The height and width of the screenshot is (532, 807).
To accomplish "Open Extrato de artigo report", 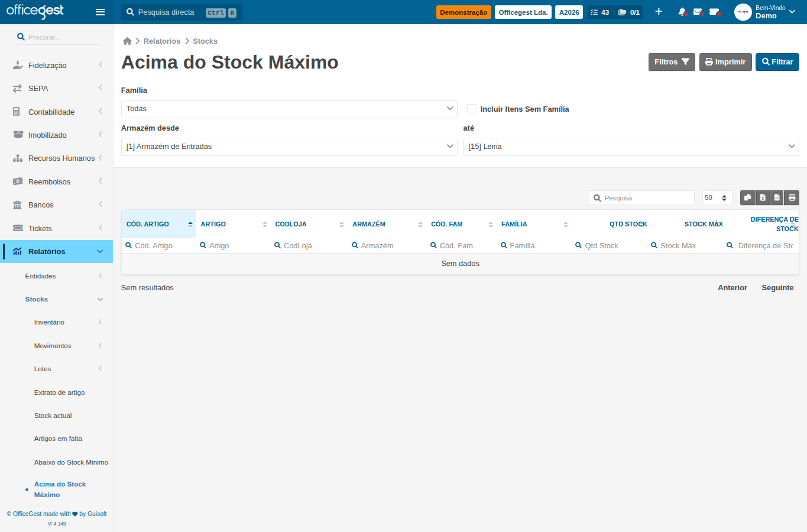I will pos(59,392).
